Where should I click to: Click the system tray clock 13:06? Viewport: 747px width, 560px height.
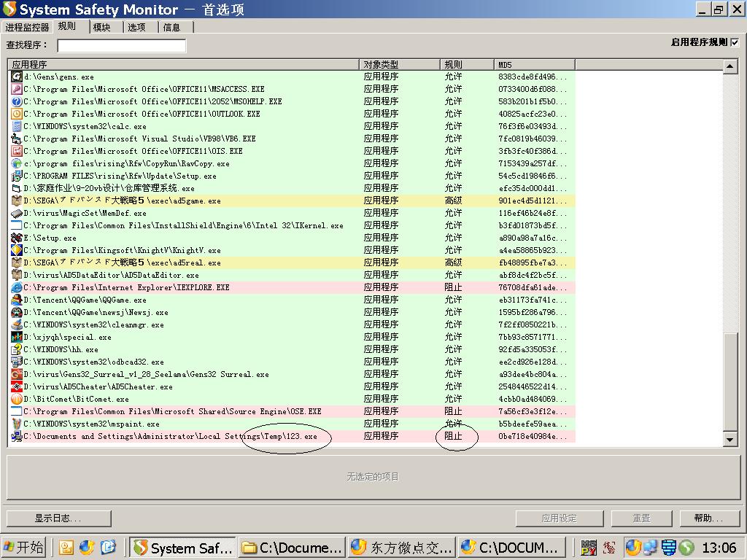pos(719,548)
